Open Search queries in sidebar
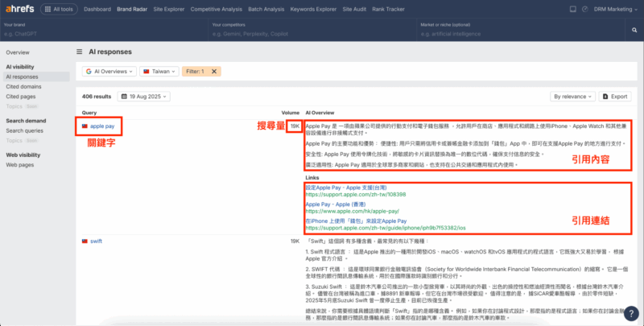The width and height of the screenshot is (644, 326). coord(24,130)
